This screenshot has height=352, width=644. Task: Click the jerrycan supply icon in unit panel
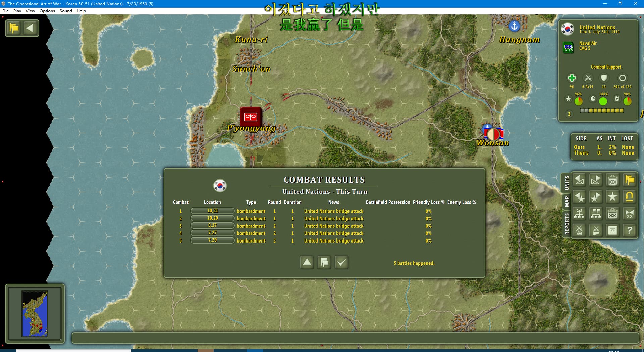pos(617,99)
